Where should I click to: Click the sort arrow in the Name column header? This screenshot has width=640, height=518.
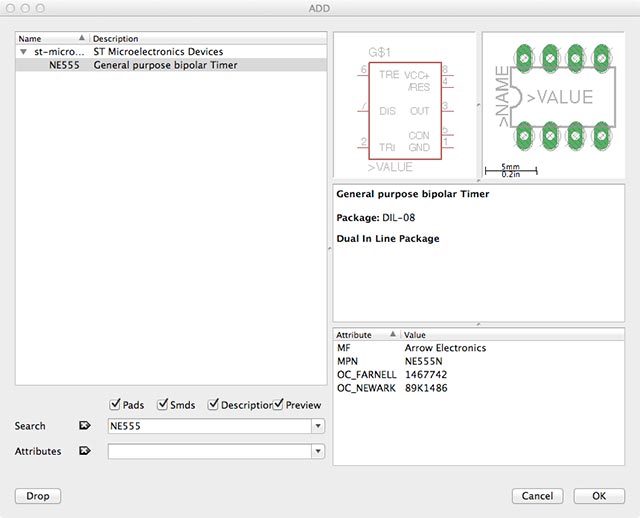tap(81, 38)
